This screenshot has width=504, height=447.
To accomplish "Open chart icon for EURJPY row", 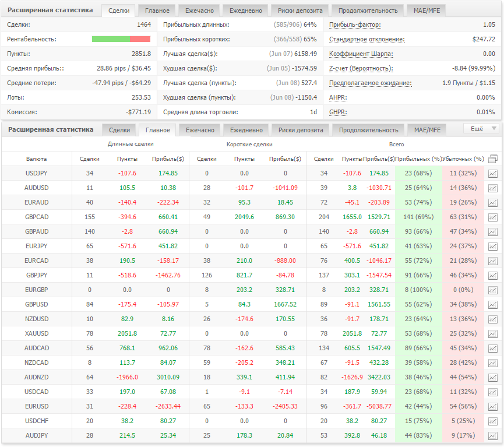I will click(x=493, y=247).
